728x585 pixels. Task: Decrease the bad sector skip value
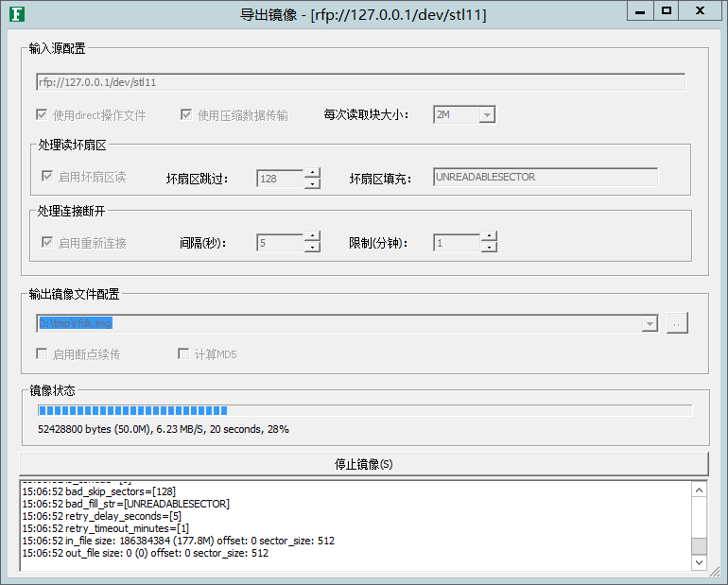[312, 183]
